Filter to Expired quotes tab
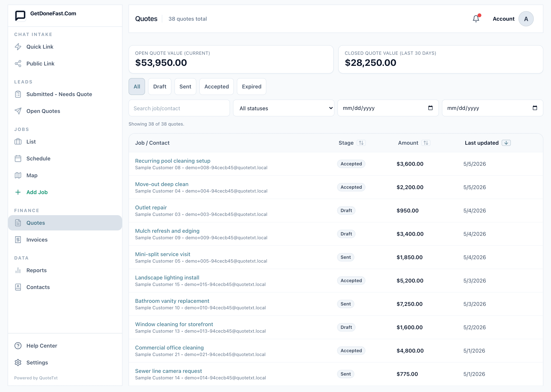551x392 pixels. (252, 86)
